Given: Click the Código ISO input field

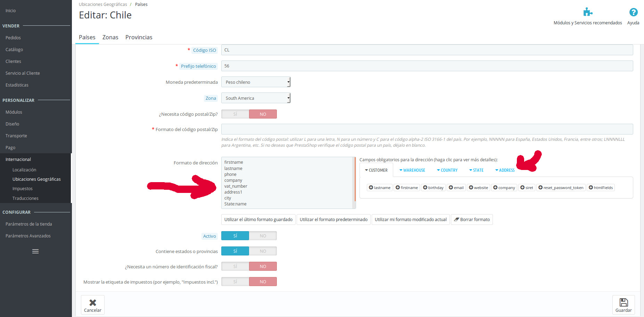Looking at the screenshot, I should click(x=427, y=50).
